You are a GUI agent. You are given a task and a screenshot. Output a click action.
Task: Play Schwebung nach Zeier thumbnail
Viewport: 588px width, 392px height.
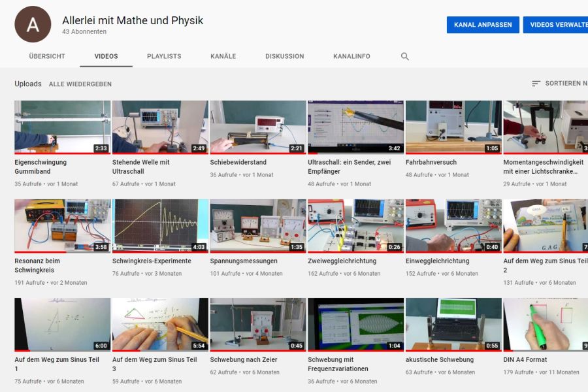tap(258, 325)
